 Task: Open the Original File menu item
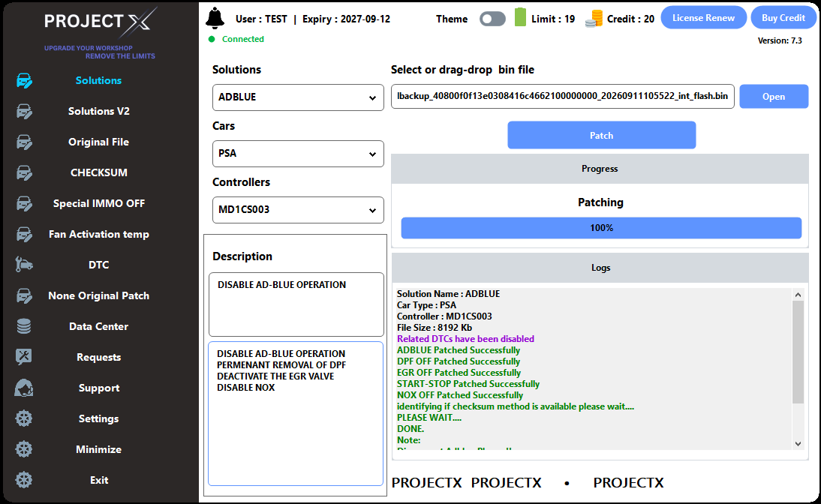(x=98, y=142)
